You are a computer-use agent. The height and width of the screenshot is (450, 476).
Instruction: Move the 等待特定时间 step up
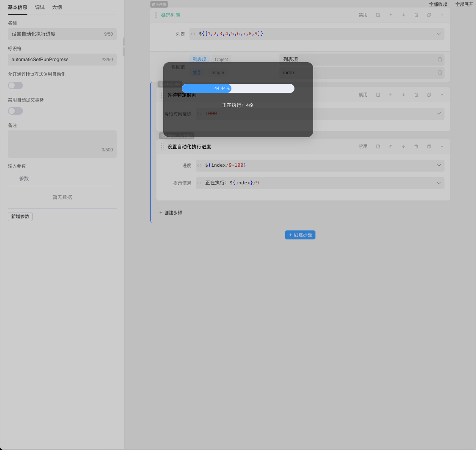click(x=391, y=95)
